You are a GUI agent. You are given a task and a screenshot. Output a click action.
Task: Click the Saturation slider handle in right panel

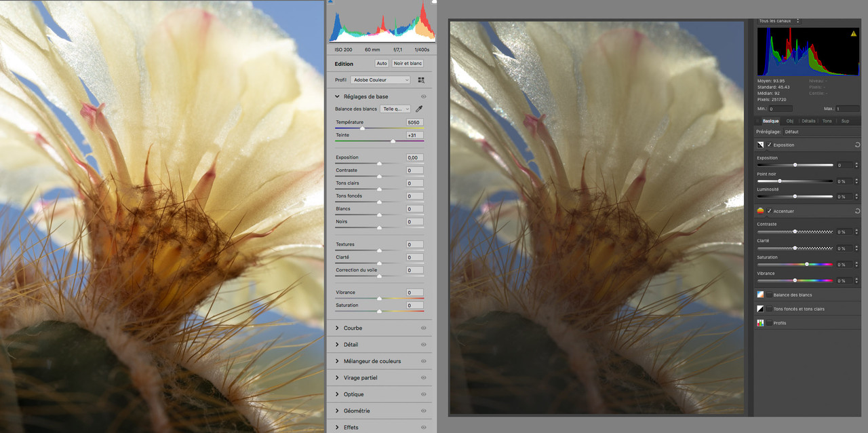coord(806,263)
